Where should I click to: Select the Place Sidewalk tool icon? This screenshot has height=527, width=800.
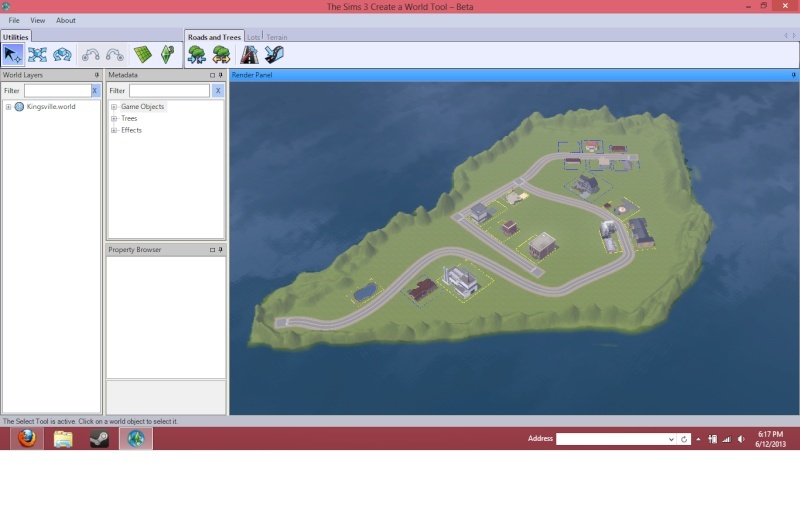click(274, 55)
